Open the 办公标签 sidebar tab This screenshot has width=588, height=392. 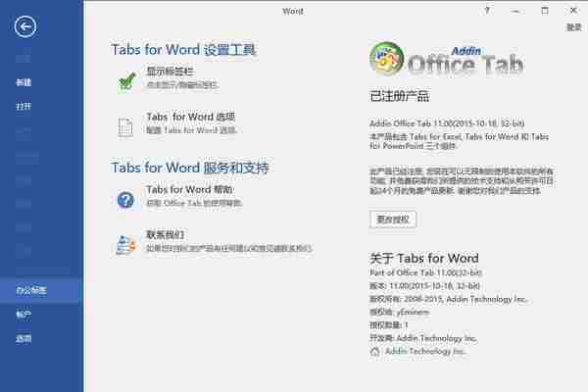pyautogui.click(x=30, y=290)
